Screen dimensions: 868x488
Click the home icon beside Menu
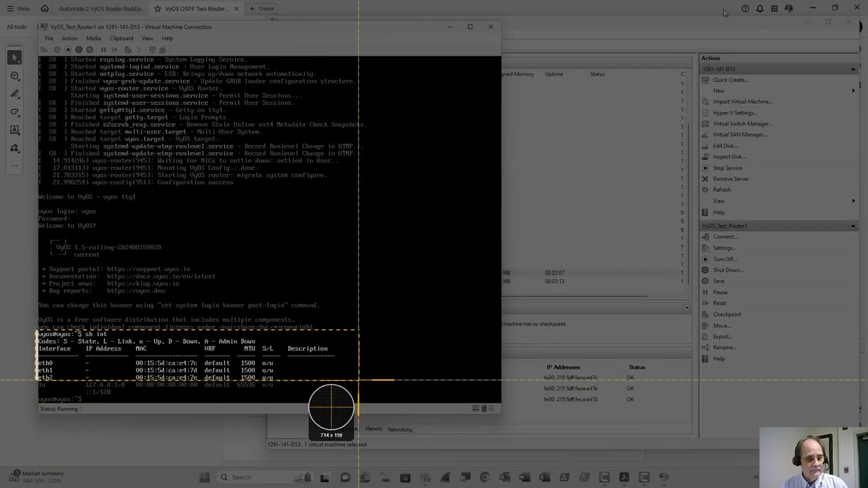(45, 8)
